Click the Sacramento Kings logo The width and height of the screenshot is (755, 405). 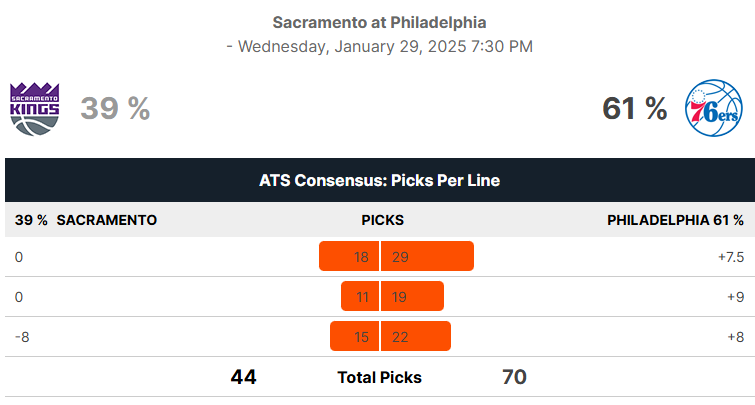35,109
